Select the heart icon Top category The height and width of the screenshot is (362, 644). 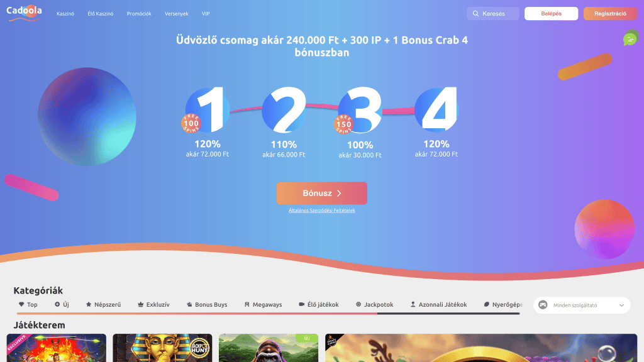tap(28, 305)
